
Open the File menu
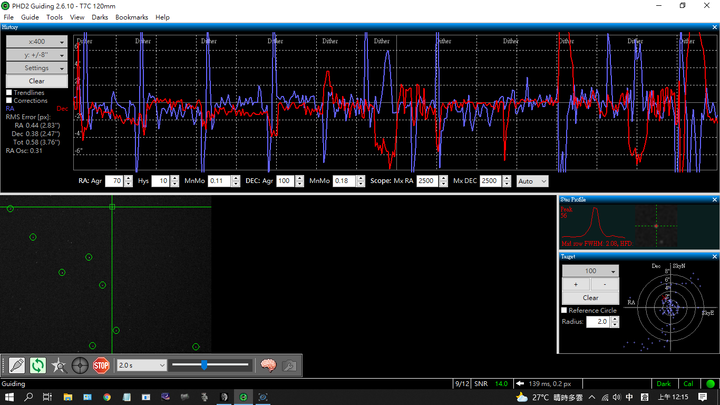(x=8, y=17)
